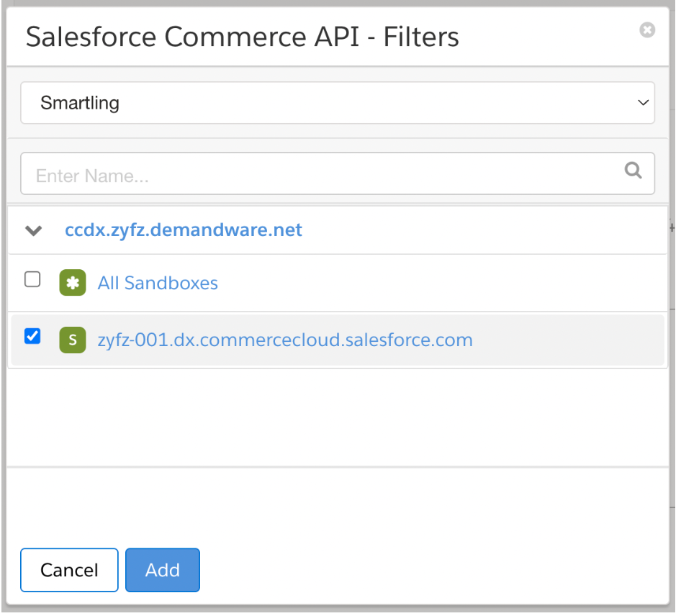Click the green S sandbox icon

coord(73,340)
